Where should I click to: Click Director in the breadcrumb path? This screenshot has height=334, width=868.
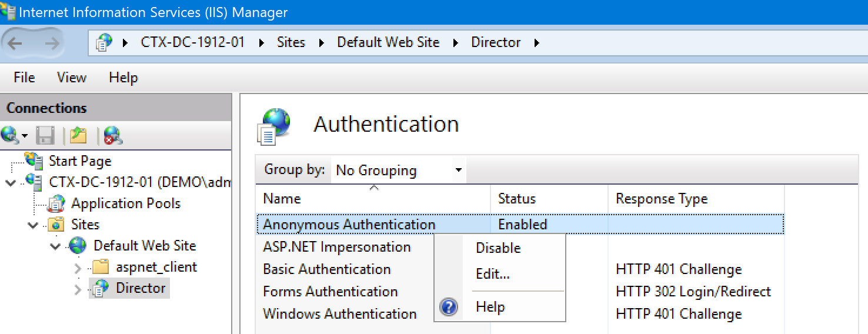point(496,42)
